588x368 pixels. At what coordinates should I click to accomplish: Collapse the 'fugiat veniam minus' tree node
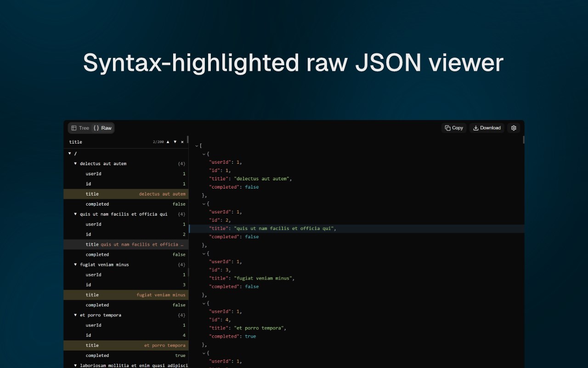point(75,264)
